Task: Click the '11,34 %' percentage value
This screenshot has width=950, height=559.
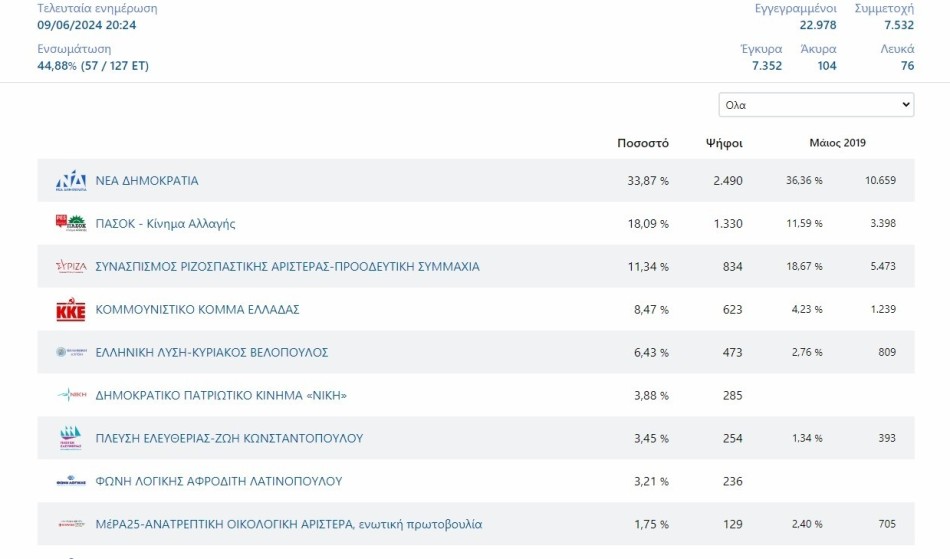Action: point(648,266)
